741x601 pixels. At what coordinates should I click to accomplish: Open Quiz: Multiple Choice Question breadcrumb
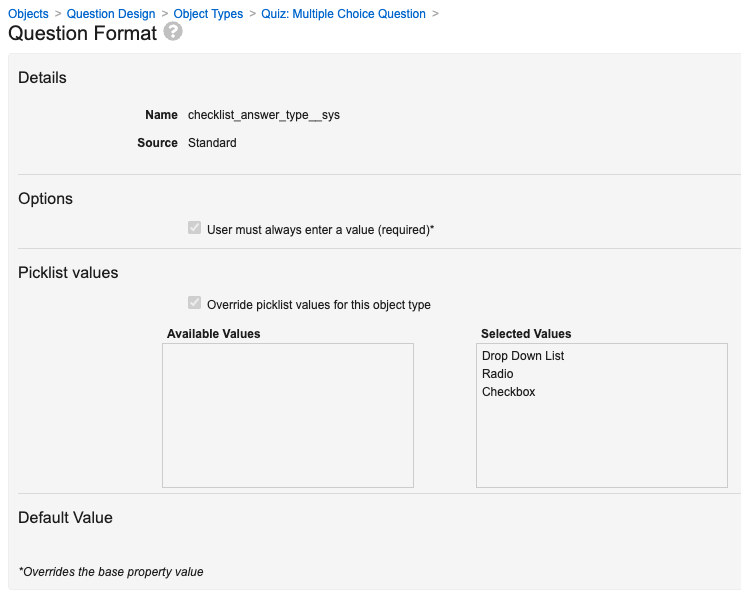(x=343, y=14)
